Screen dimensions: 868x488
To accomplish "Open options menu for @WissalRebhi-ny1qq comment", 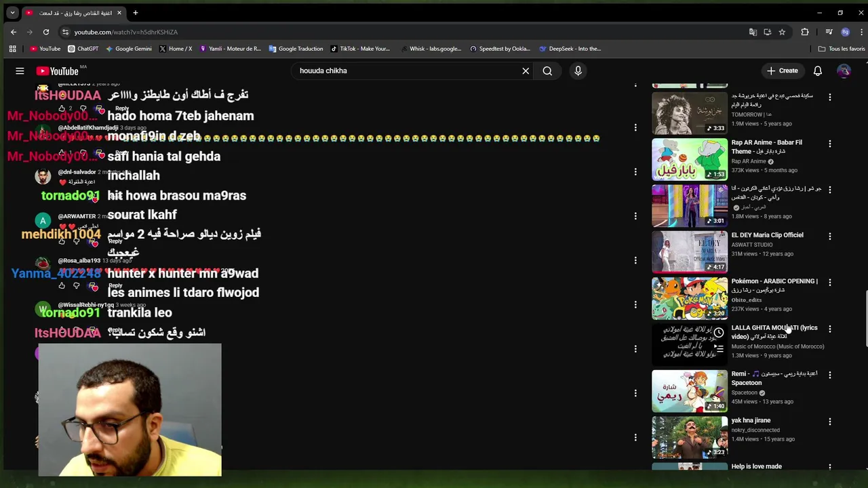I will pos(635,304).
